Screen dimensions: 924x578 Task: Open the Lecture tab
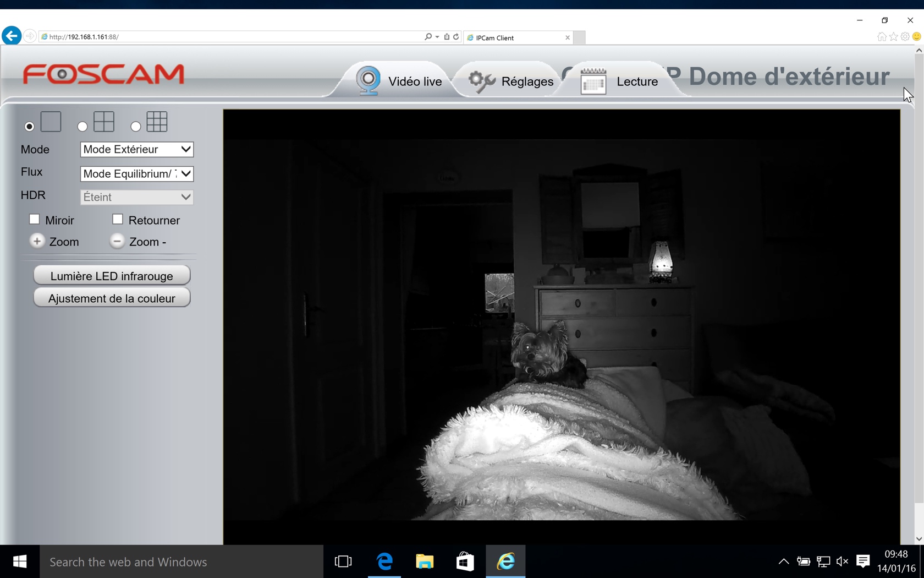pyautogui.click(x=620, y=81)
